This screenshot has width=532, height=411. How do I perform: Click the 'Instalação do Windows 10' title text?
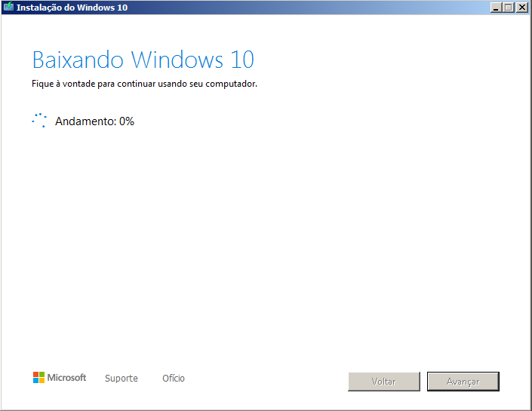pyautogui.click(x=72, y=8)
